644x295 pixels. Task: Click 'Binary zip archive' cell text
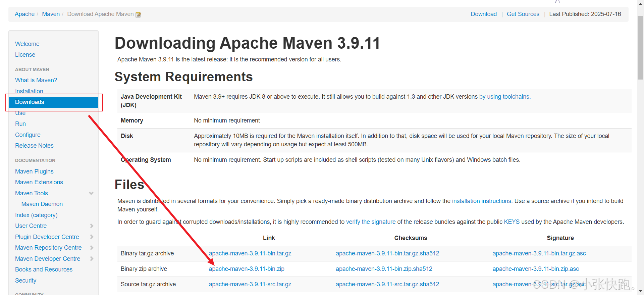tap(144, 269)
